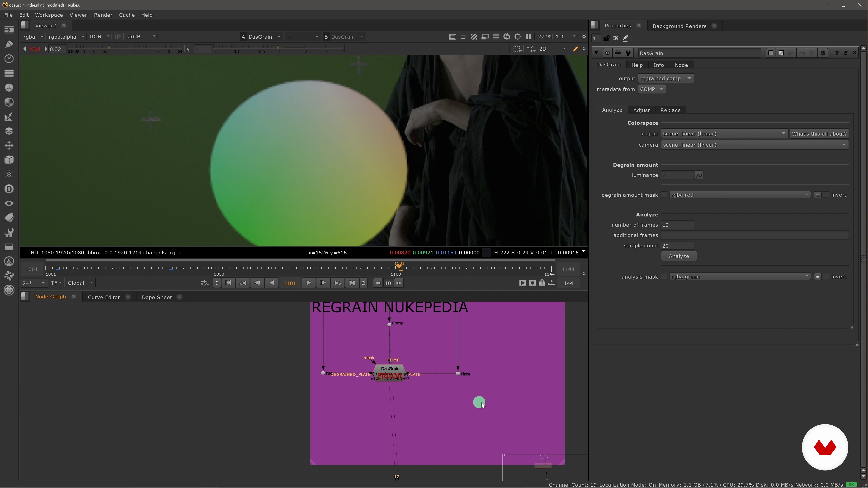Open the Filter nodes circle icon

point(9,102)
